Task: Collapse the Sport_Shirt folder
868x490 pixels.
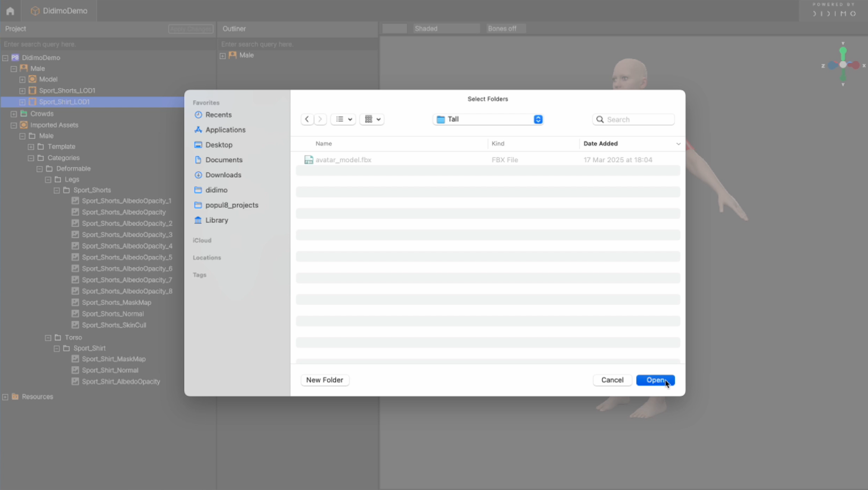Action: [x=57, y=348]
